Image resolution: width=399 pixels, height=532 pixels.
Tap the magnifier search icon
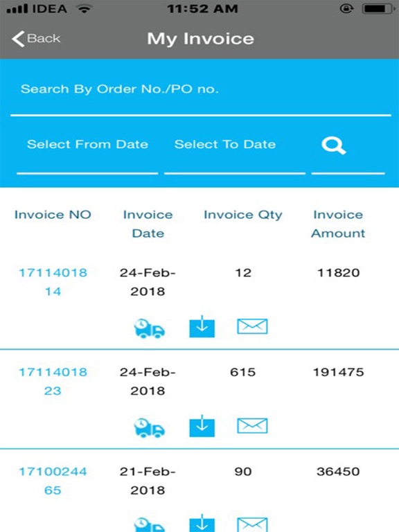(x=334, y=146)
